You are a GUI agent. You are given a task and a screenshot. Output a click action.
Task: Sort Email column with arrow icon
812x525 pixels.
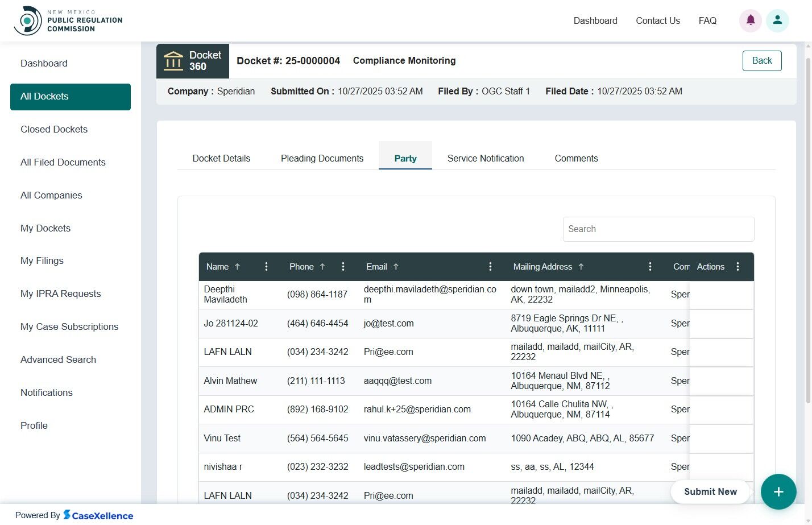396,267
